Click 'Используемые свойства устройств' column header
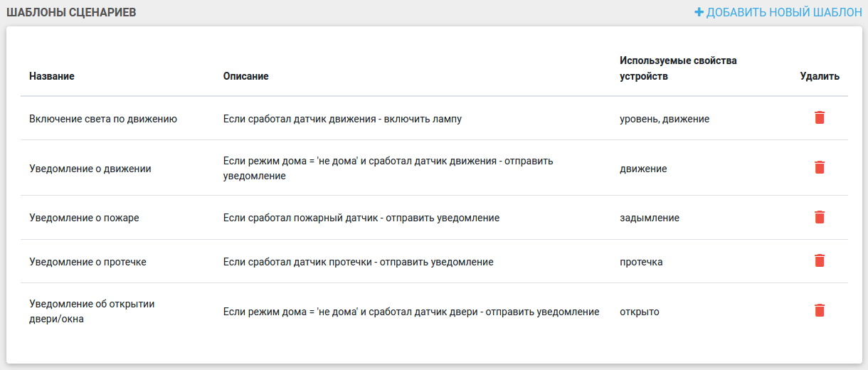The width and height of the screenshot is (868, 370). [678, 68]
